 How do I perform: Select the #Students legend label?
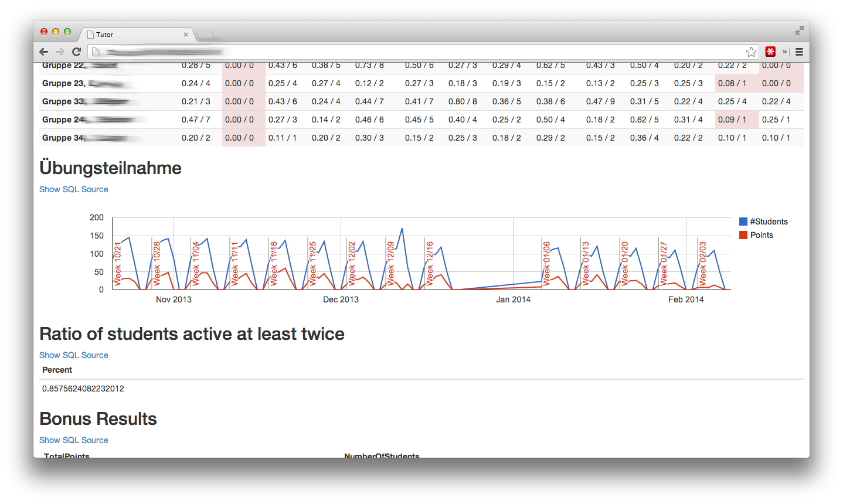click(x=769, y=222)
